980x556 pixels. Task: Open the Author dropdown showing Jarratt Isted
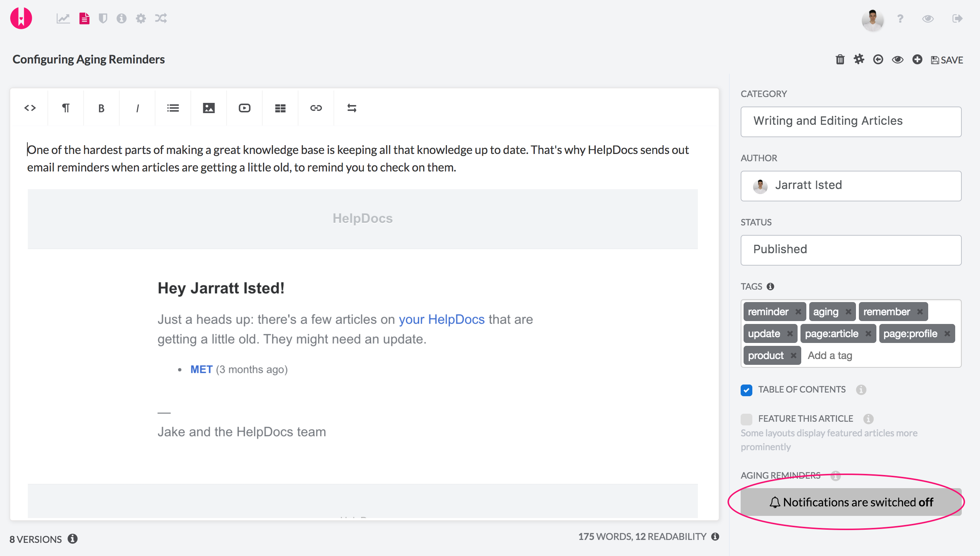point(850,186)
